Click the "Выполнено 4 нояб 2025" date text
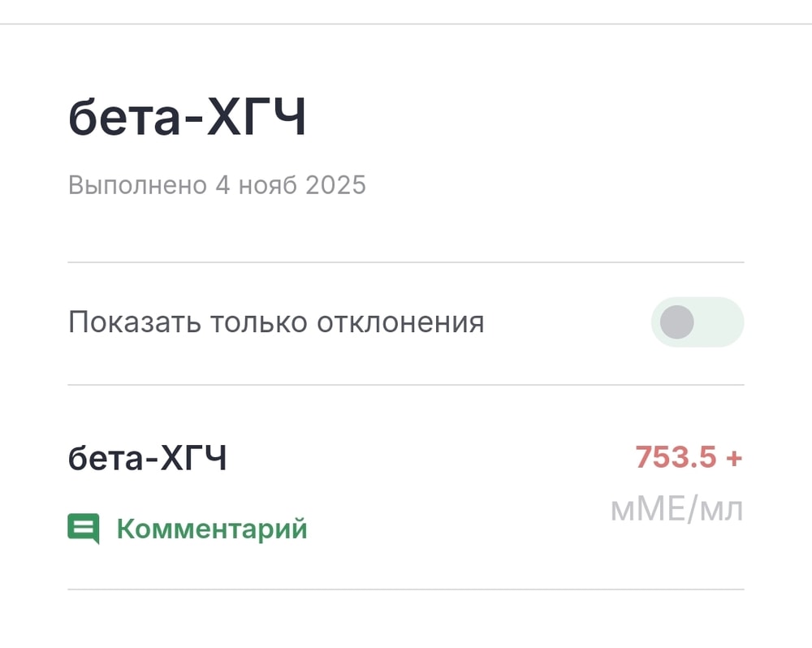812x648 pixels. (217, 185)
